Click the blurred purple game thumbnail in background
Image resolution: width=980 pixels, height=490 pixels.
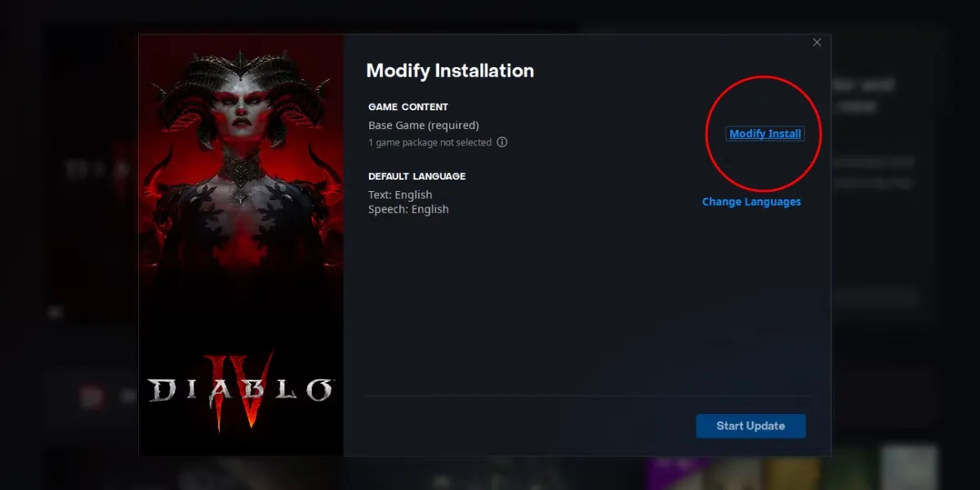(x=678, y=472)
